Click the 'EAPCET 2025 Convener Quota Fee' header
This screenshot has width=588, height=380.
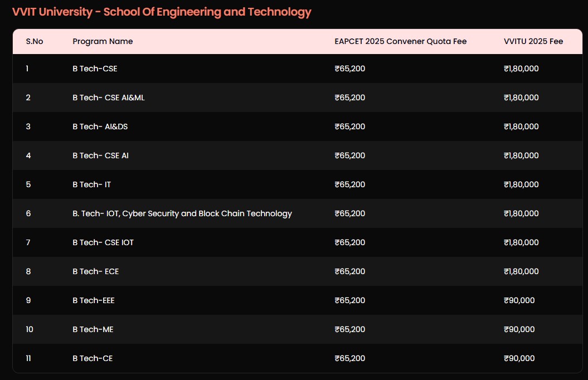(401, 41)
